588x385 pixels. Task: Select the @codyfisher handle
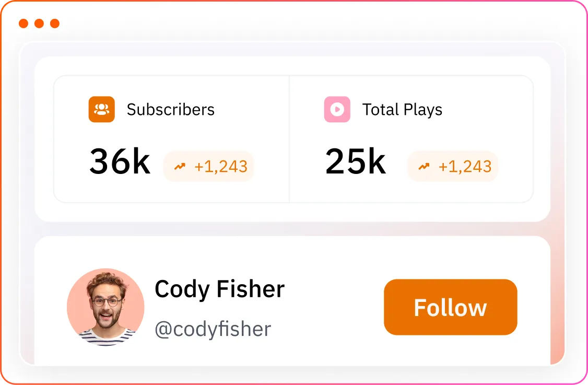click(213, 329)
